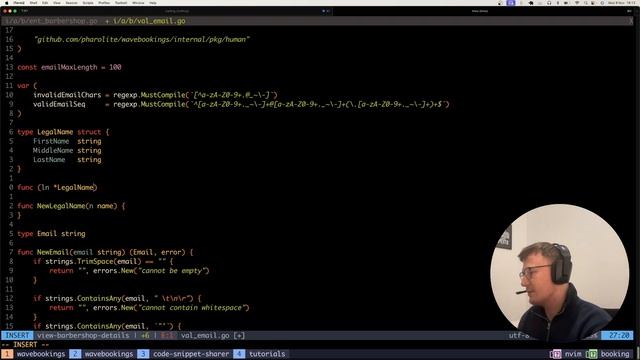
Task: Click the type Email string line
Action: [x=51, y=234]
